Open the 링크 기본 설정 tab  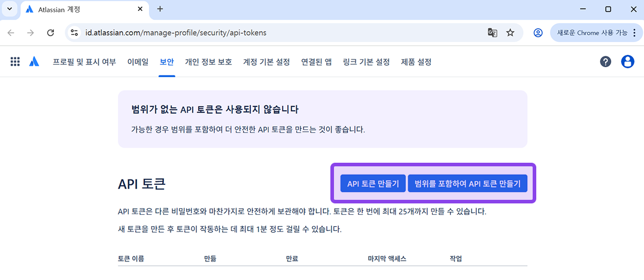(x=366, y=62)
